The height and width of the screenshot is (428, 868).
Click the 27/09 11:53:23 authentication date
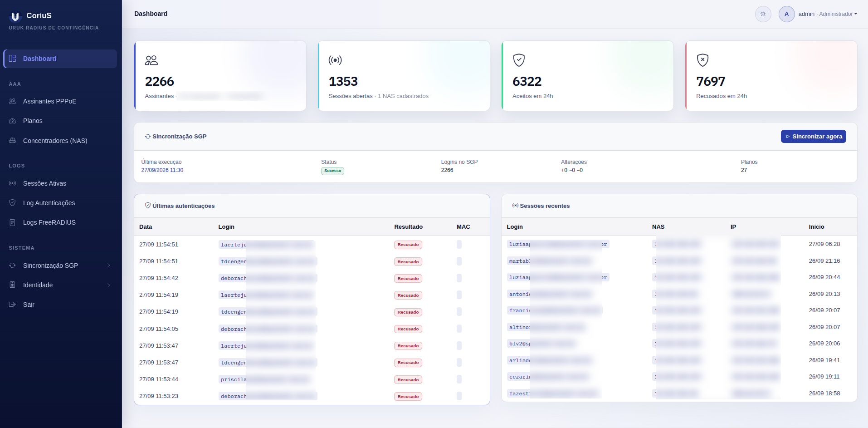[x=159, y=396]
